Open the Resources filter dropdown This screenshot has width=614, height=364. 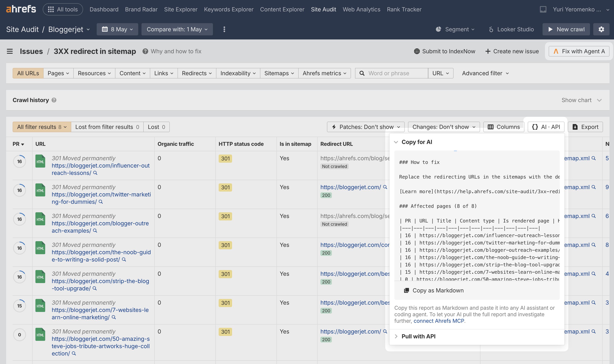pos(94,73)
